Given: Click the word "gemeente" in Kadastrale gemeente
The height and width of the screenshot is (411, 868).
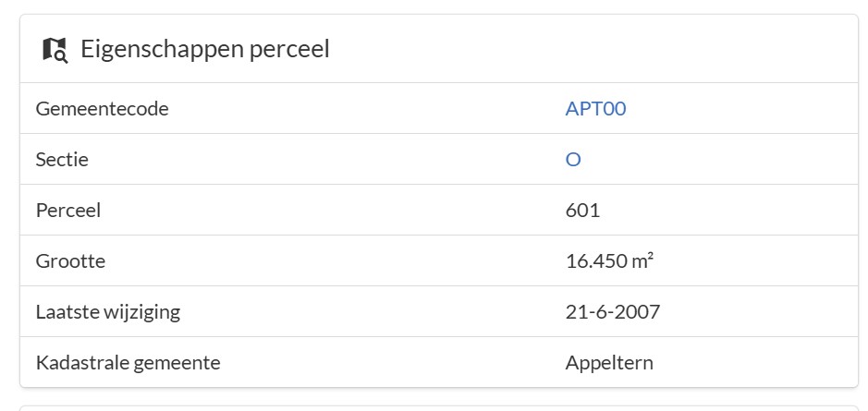Looking at the screenshot, I should tap(177, 363).
